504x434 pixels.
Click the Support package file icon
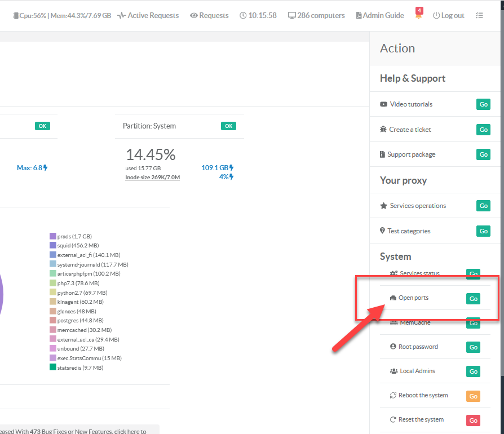pyautogui.click(x=383, y=154)
